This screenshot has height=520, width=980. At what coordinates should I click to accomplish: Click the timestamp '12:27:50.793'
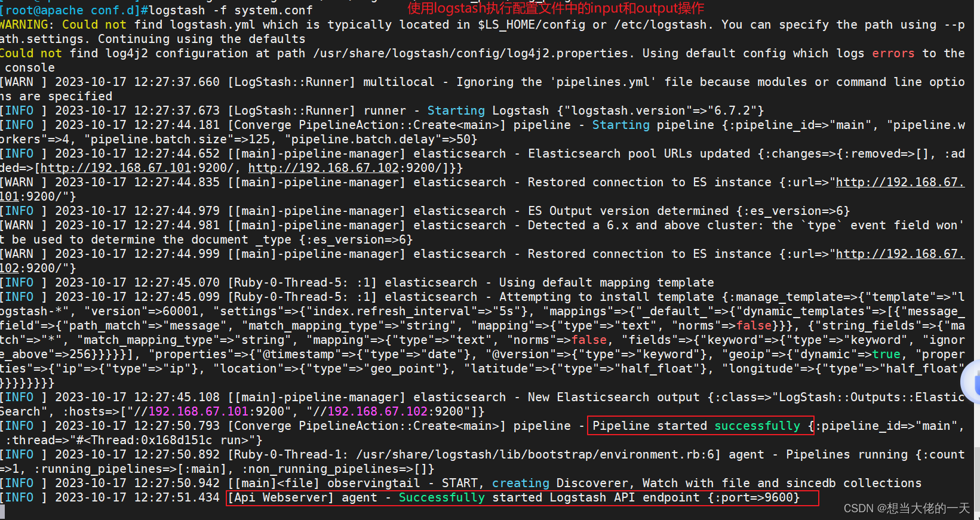tap(177, 426)
